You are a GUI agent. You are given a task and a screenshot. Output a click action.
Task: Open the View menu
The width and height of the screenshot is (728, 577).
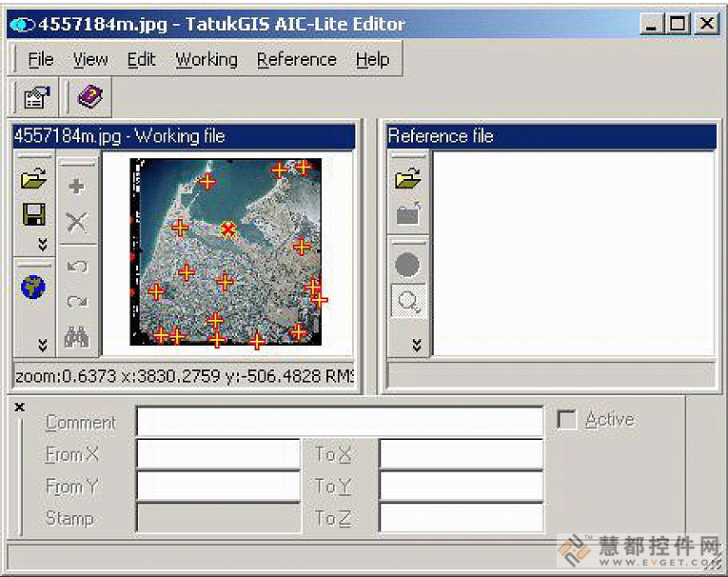click(90, 59)
